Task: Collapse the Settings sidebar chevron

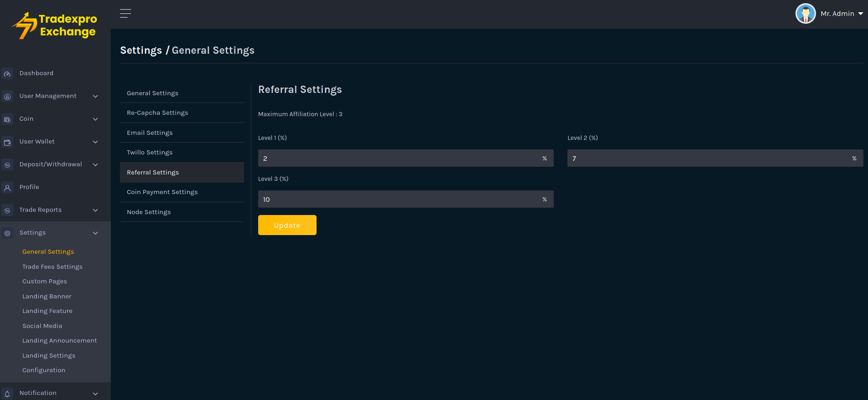Action: [95, 233]
